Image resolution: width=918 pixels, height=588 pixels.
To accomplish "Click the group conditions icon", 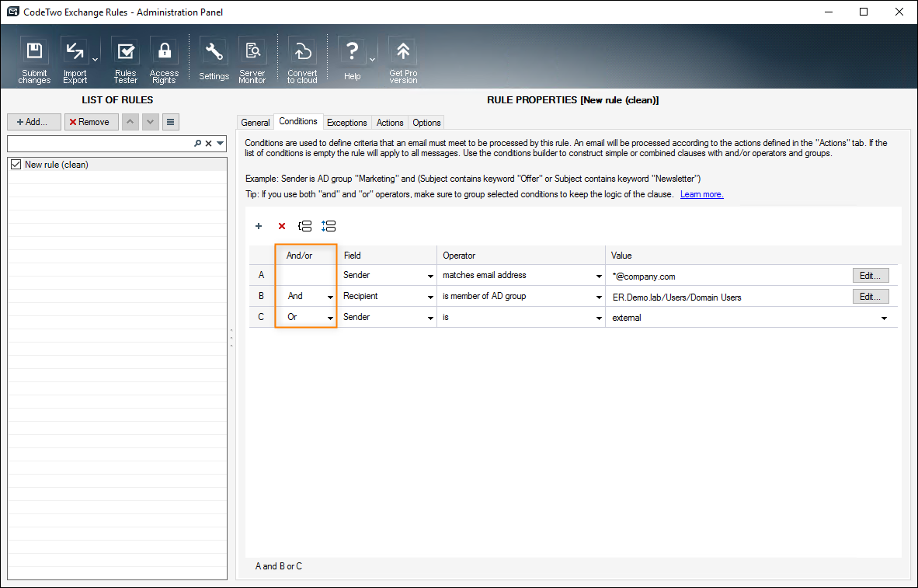I will [x=304, y=226].
